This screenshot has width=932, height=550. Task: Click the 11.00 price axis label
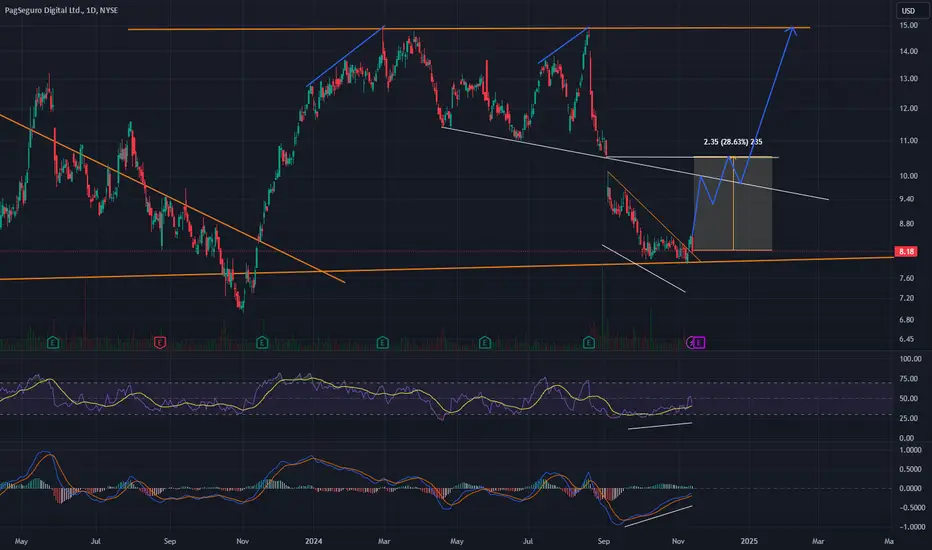[x=908, y=141]
